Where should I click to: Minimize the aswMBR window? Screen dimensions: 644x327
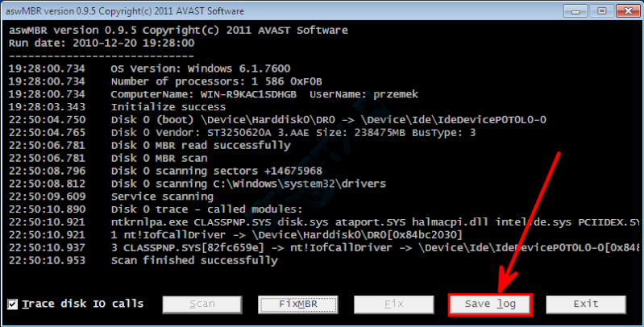pos(575,11)
